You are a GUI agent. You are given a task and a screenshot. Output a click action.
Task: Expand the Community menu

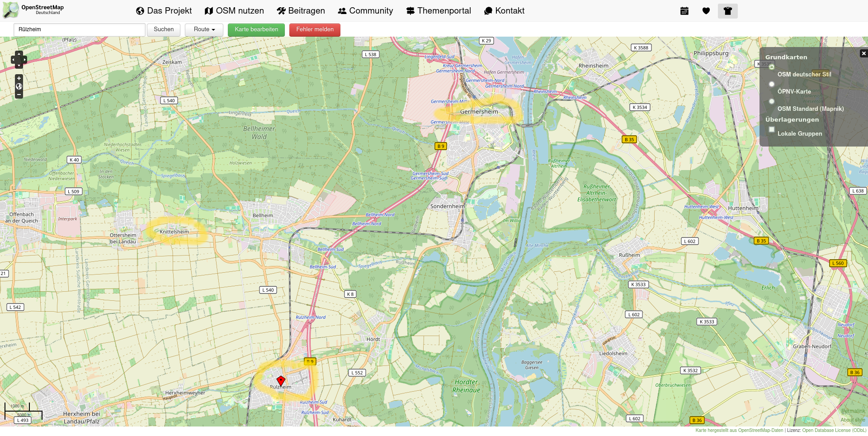coord(365,11)
